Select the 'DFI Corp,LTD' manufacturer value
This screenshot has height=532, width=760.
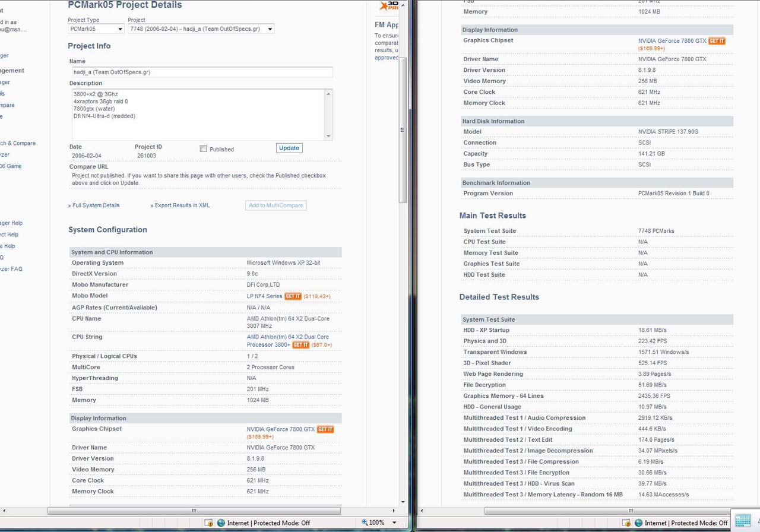pyautogui.click(x=263, y=285)
